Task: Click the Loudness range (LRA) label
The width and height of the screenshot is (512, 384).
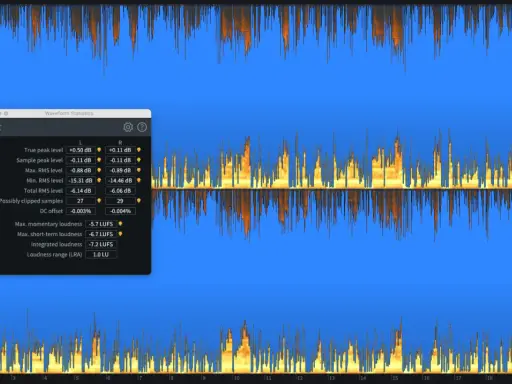Action: [54, 255]
